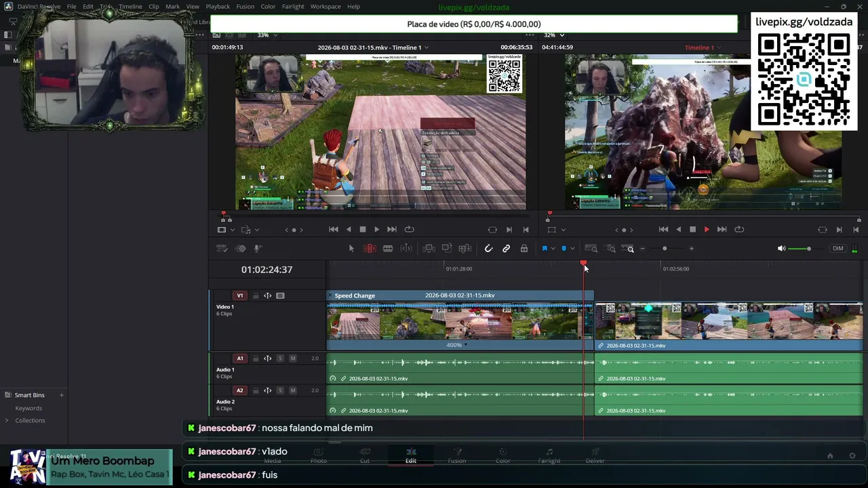Image resolution: width=868 pixels, height=488 pixels.
Task: Select the V1 destination track button
Action: (239, 296)
